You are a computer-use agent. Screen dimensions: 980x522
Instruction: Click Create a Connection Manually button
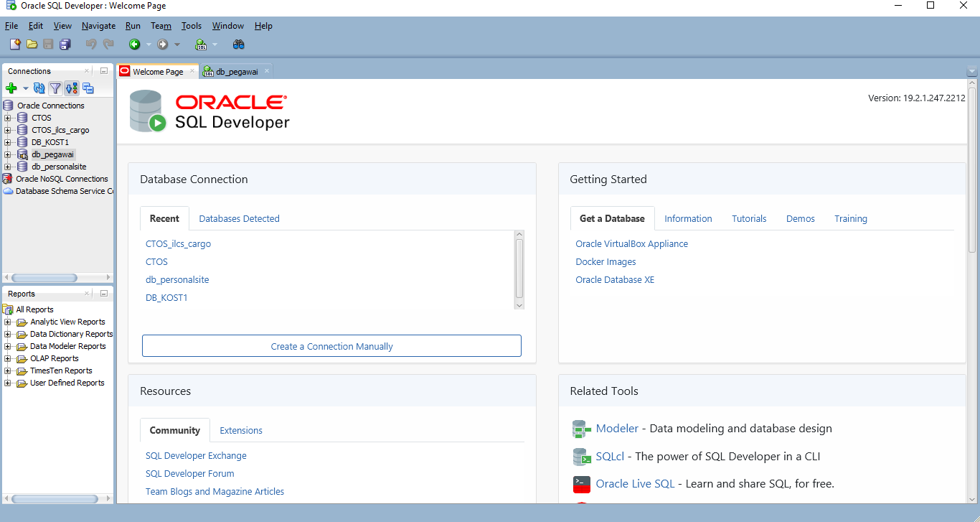tap(331, 346)
